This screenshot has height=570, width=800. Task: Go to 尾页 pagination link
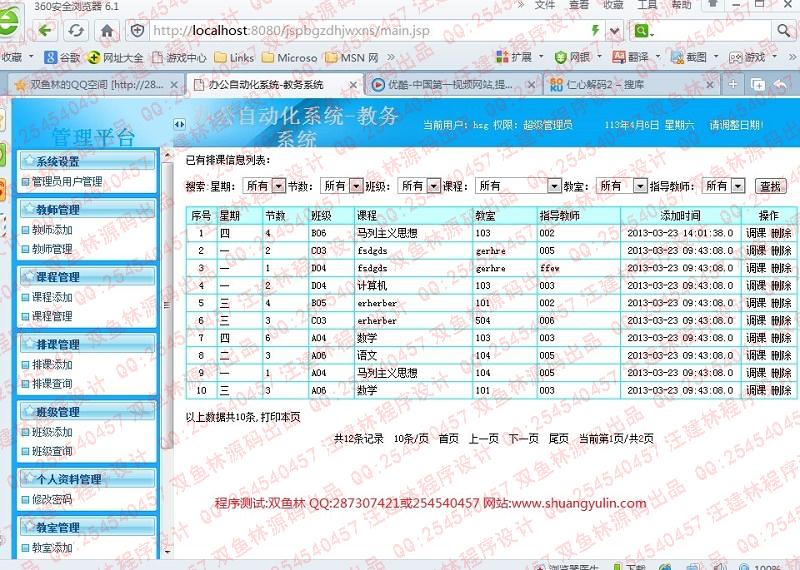point(559,438)
